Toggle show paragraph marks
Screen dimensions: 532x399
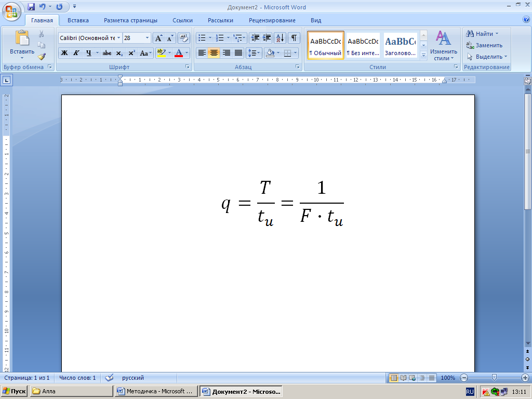(294, 38)
